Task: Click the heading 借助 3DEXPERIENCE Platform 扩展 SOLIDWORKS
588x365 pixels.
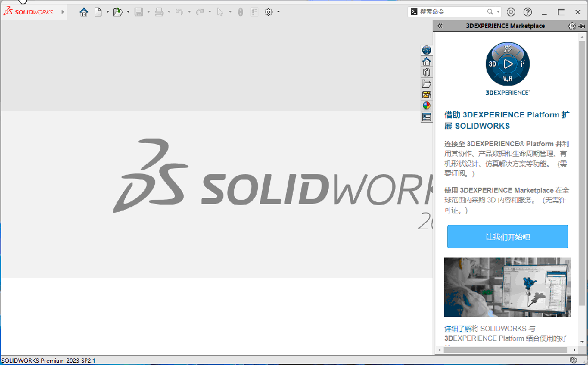Action: pos(507,120)
